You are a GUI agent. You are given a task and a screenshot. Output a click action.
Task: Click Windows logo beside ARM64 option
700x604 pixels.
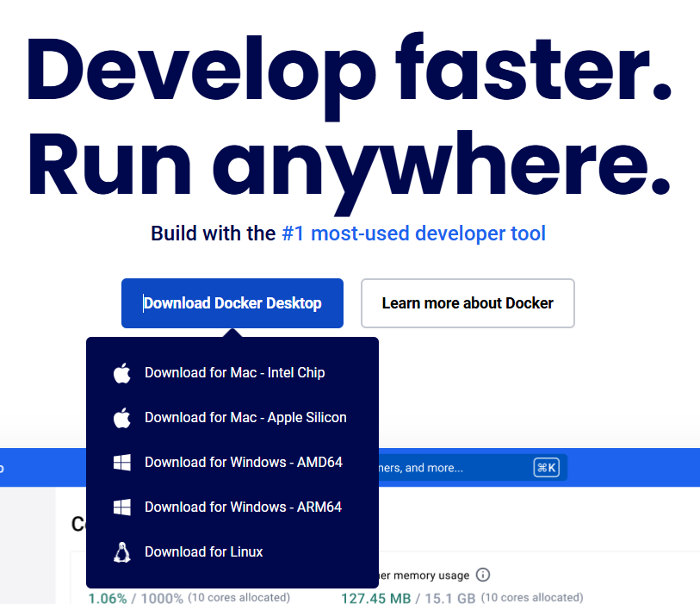pyautogui.click(x=122, y=507)
